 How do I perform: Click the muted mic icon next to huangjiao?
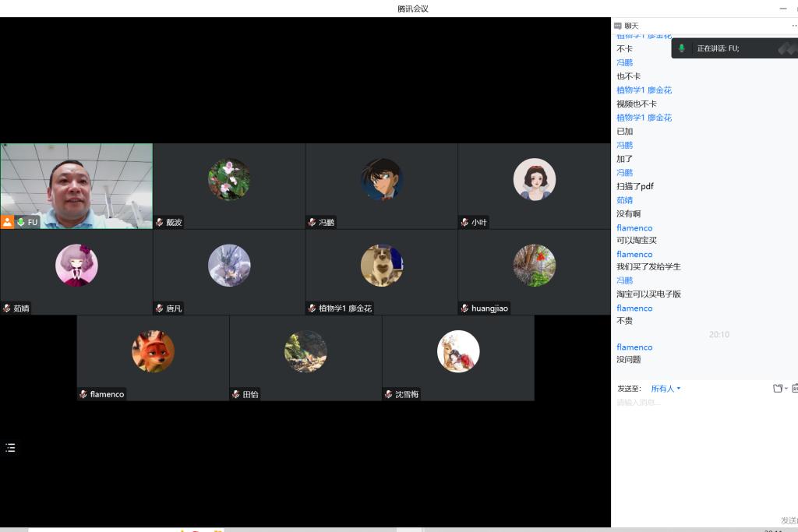tap(465, 308)
